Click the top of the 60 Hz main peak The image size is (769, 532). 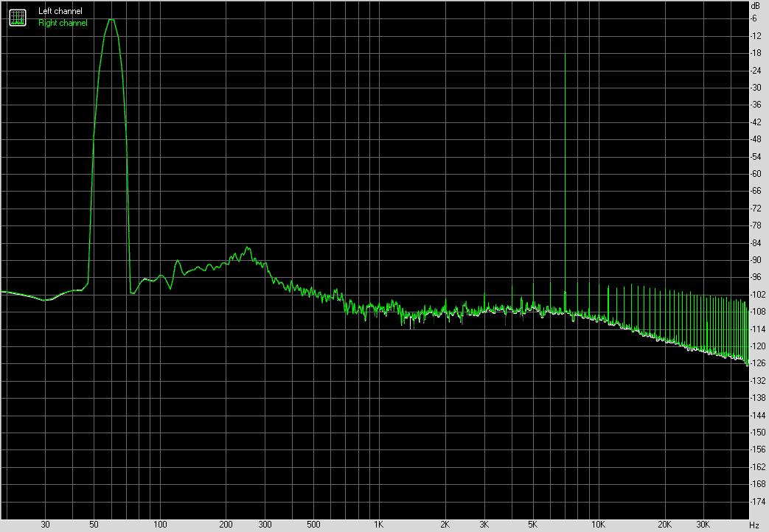point(111,20)
